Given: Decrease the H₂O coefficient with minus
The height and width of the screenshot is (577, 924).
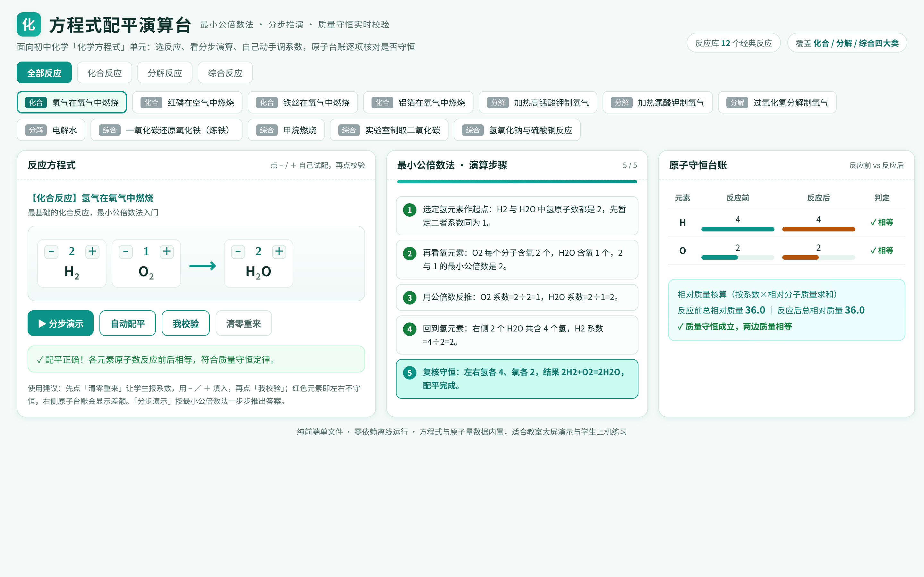Looking at the screenshot, I should 238,252.
